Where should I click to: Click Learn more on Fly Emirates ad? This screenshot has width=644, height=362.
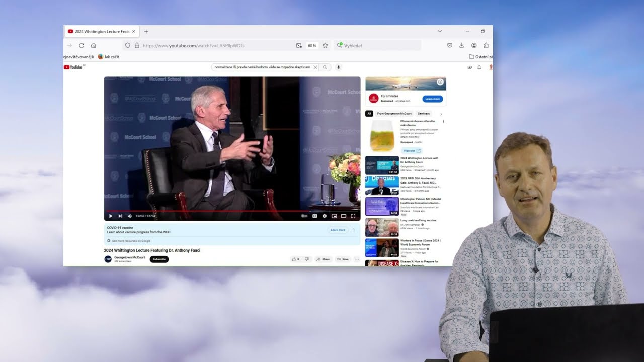[432, 99]
